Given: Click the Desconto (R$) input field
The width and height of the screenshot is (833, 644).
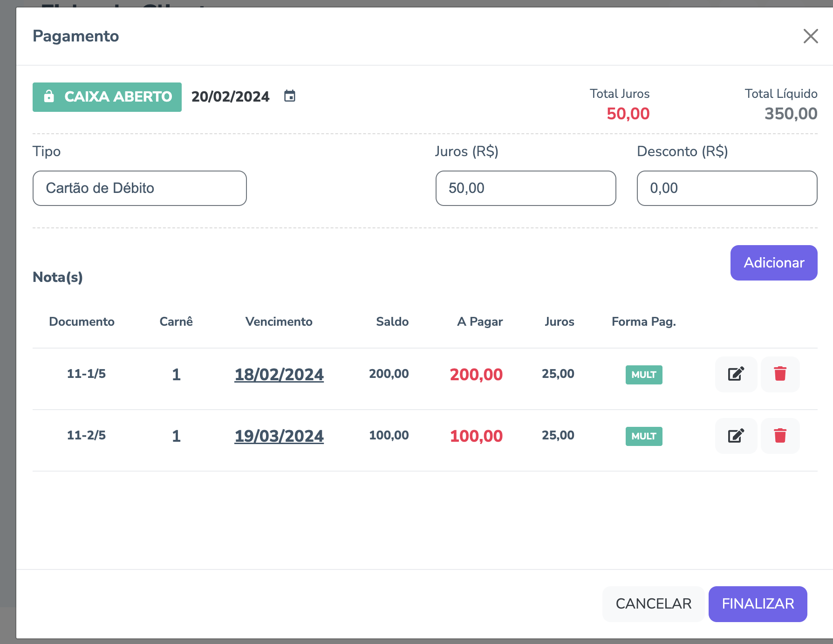Looking at the screenshot, I should 727,188.
